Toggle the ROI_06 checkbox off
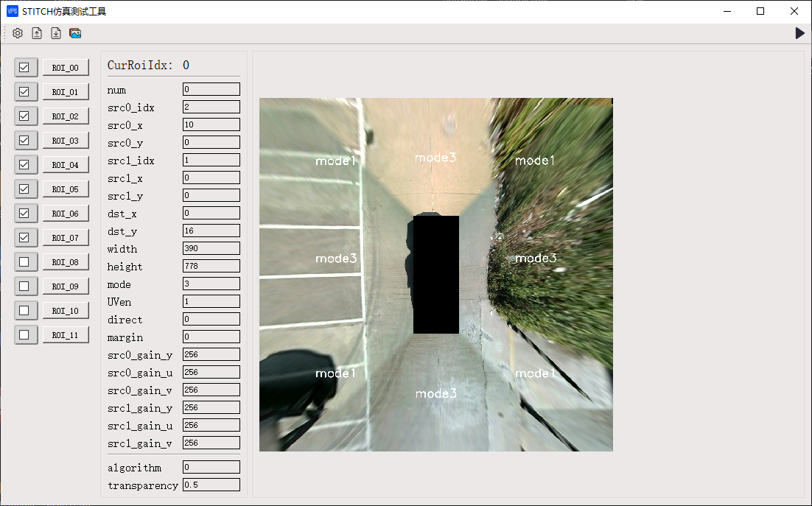The width and height of the screenshot is (812, 506). click(x=24, y=214)
